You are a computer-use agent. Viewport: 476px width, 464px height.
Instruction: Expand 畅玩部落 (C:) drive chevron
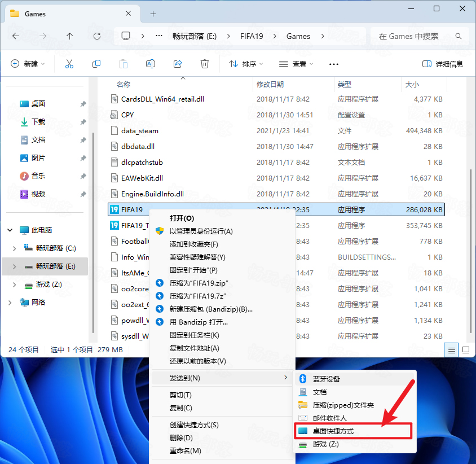coord(14,248)
